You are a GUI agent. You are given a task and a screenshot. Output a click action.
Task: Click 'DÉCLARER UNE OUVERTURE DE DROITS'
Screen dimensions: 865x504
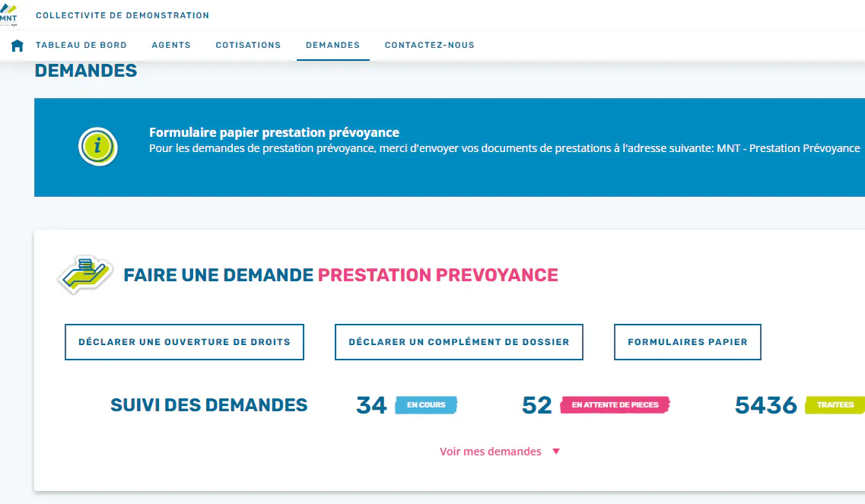point(184,341)
